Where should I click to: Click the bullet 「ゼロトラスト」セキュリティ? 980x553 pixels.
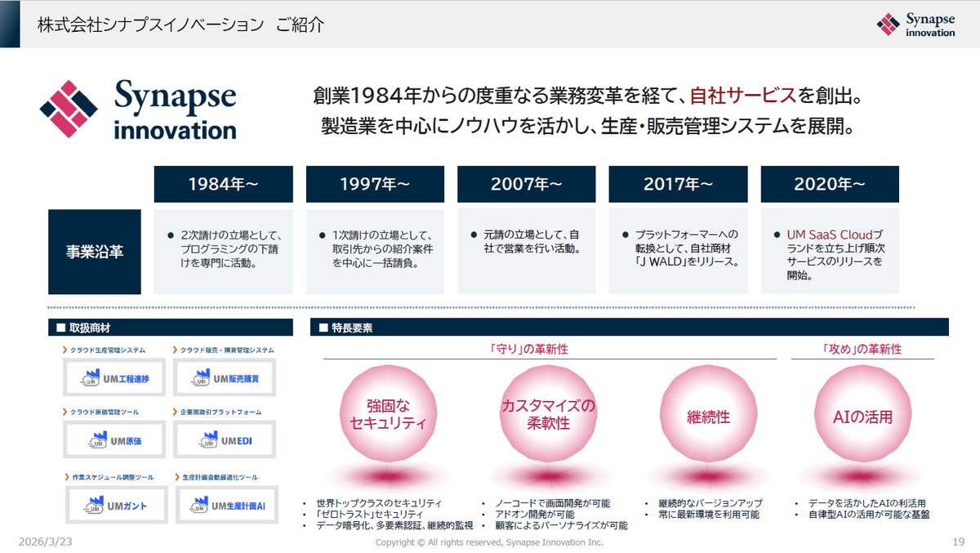[369, 515]
